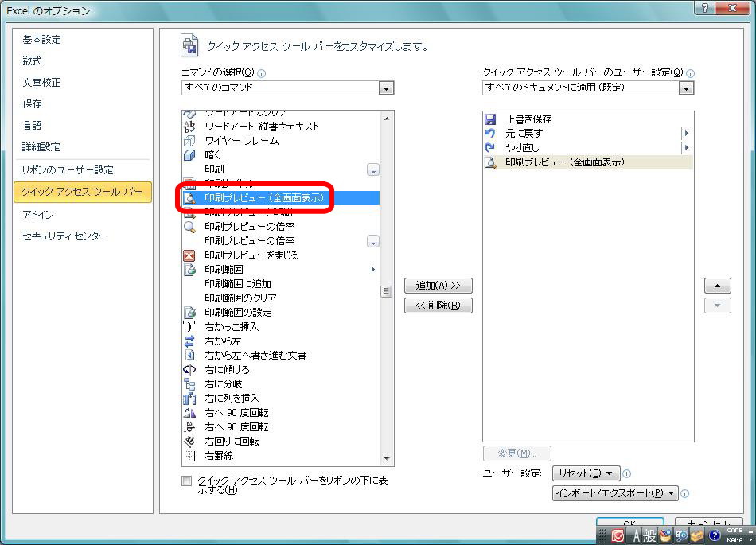
Task: Open the アドイン category
Action: (38, 215)
